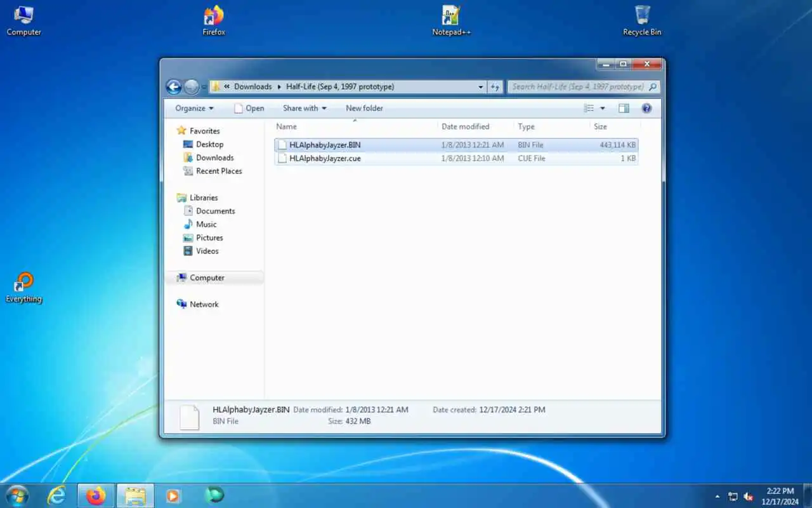
Task: Open the Share with dropdown menu
Action: (304, 108)
